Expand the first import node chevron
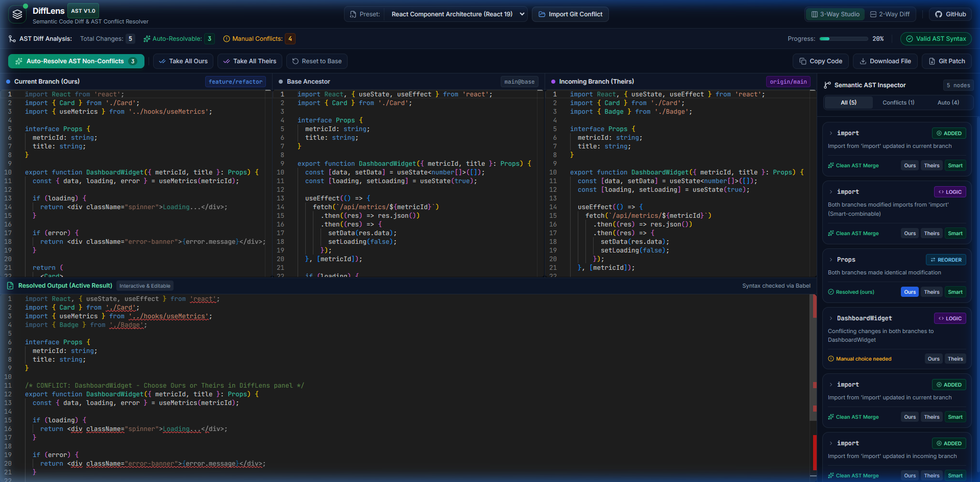 pos(831,133)
